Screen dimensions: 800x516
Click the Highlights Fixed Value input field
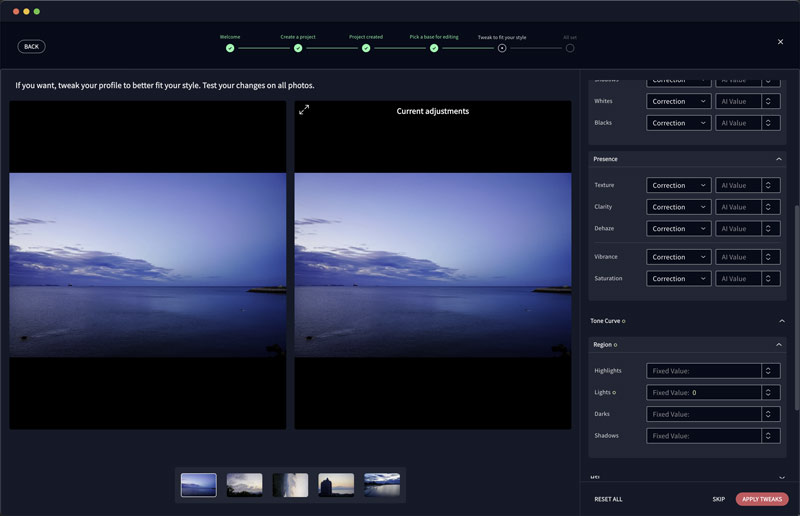[x=703, y=371]
